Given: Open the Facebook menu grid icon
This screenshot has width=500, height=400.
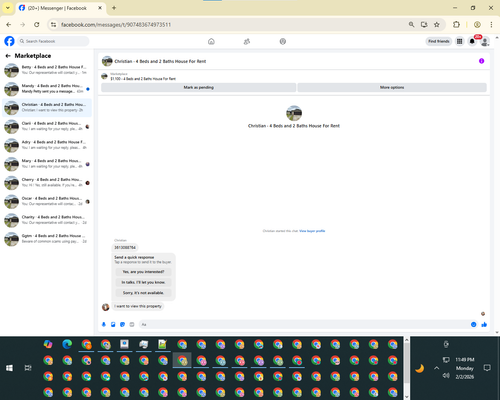Looking at the screenshot, I should pyautogui.click(x=459, y=41).
